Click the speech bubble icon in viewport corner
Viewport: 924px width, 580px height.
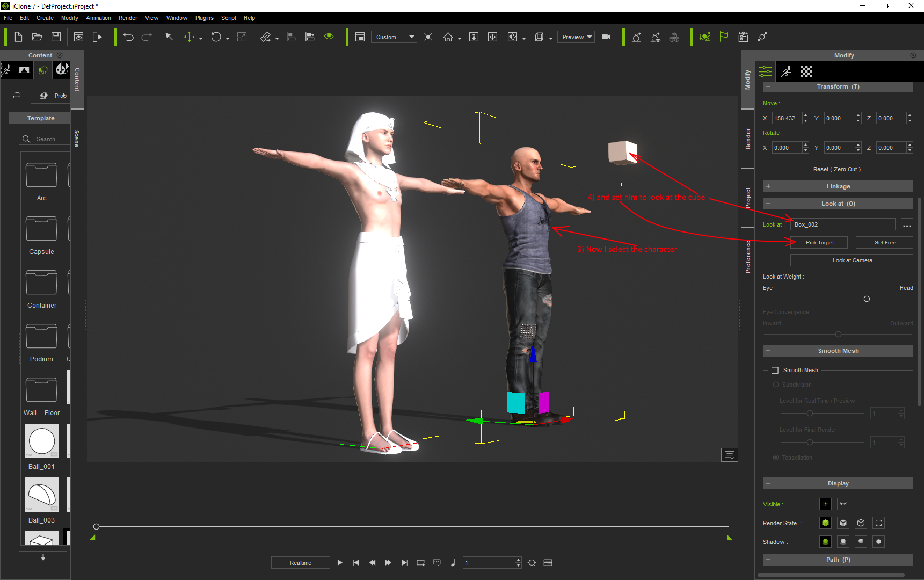730,455
